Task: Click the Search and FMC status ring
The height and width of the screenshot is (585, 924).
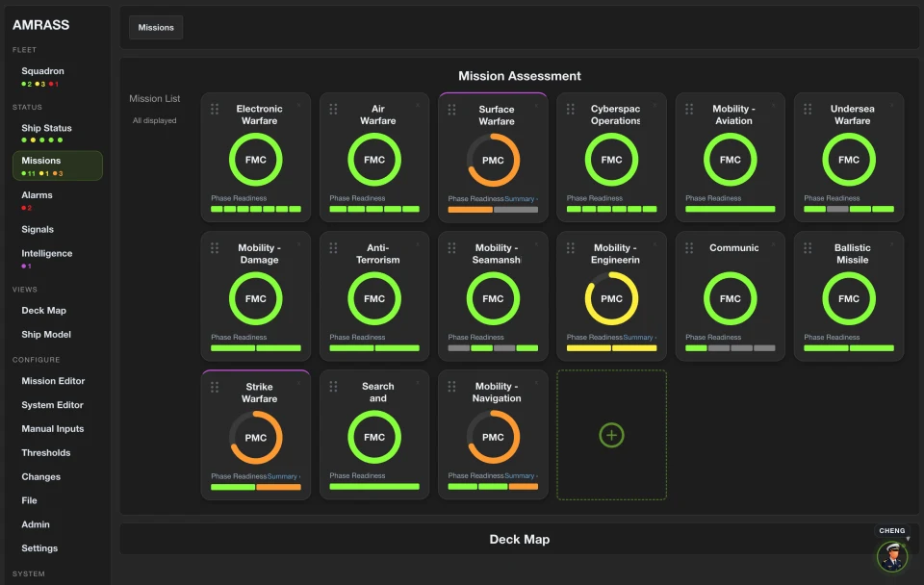Action: pyautogui.click(x=374, y=437)
